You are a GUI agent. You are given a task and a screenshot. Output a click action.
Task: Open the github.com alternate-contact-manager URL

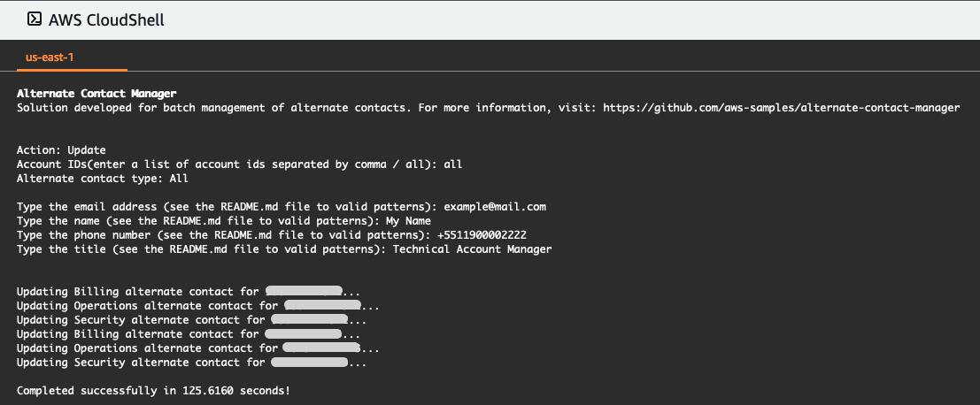(781, 108)
